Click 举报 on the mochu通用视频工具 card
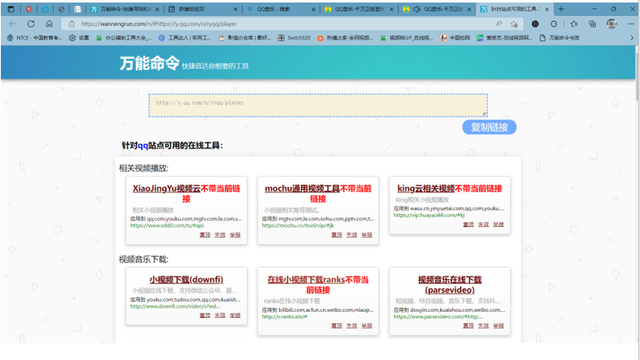This screenshot has height=360, width=640. coord(367,235)
